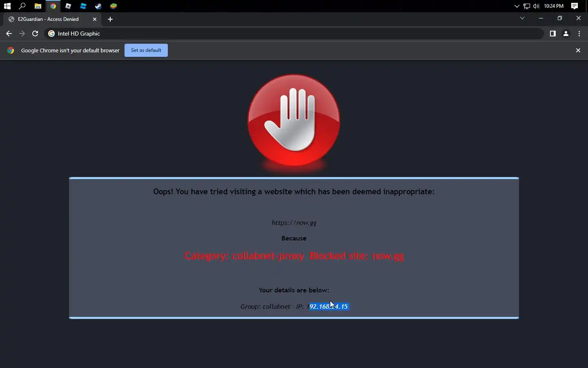Image resolution: width=588 pixels, height=368 pixels.
Task: Go back to the previous page
Action: point(9,34)
